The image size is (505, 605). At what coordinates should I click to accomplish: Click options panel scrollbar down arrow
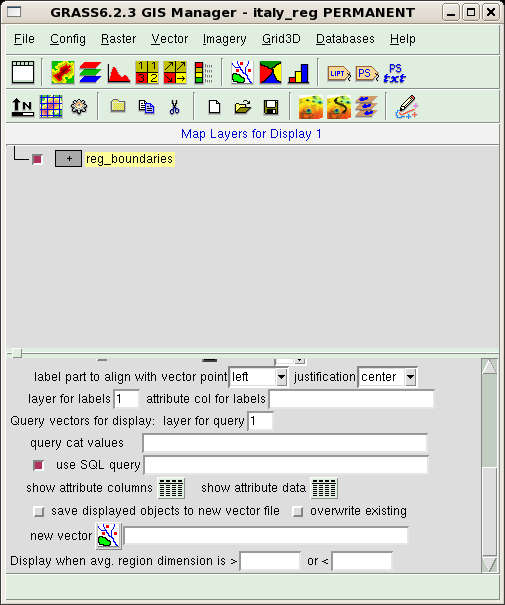click(x=490, y=564)
